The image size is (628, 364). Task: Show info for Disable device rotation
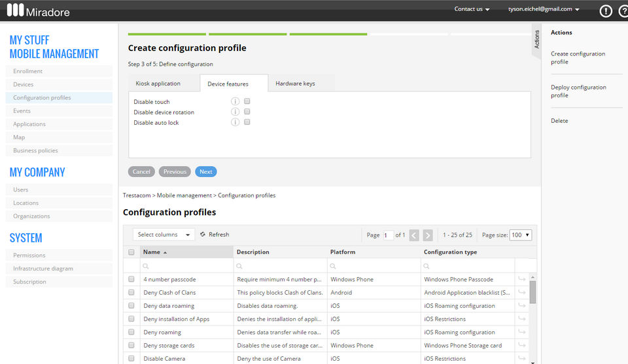(235, 112)
